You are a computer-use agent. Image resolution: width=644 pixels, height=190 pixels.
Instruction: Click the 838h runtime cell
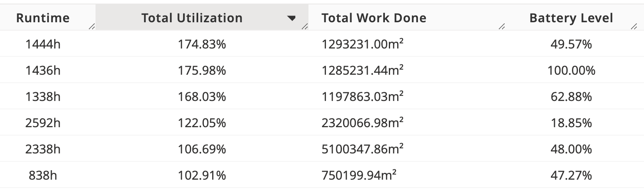pos(43,175)
